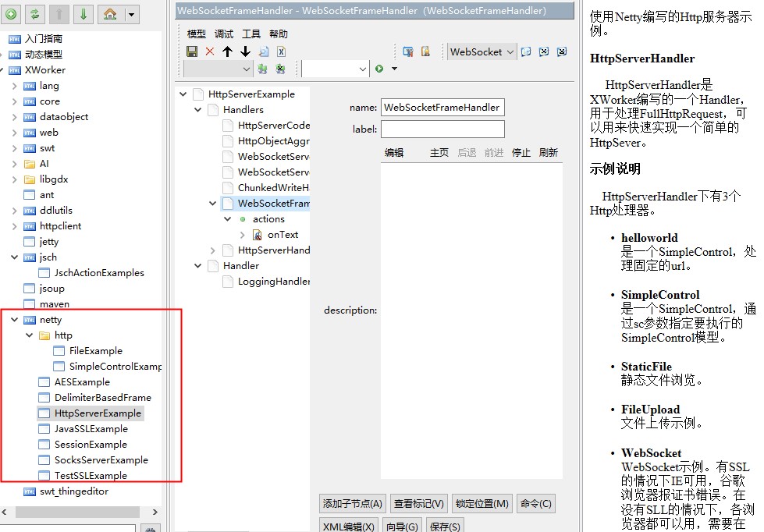Image resolution: width=764 pixels, height=532 pixels.
Task: Click the empty label input field
Action: click(x=442, y=129)
